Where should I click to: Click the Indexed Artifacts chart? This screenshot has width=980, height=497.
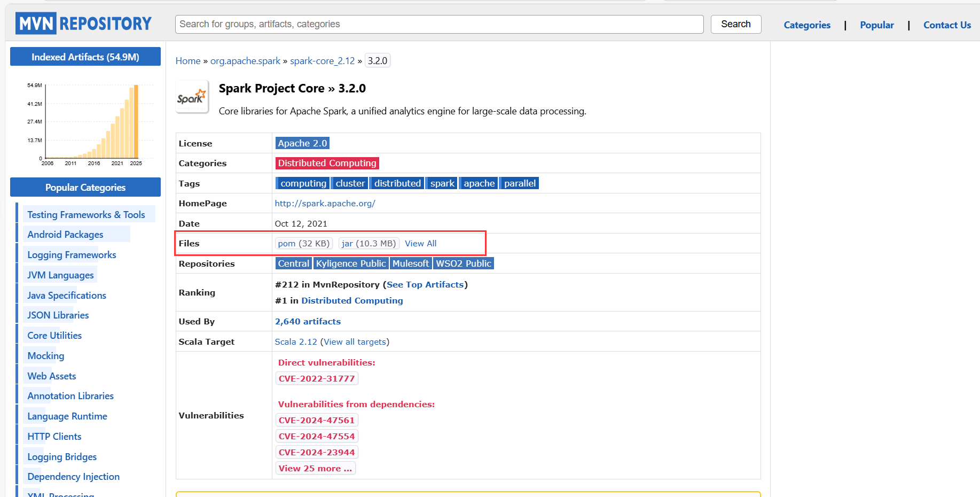coord(90,124)
